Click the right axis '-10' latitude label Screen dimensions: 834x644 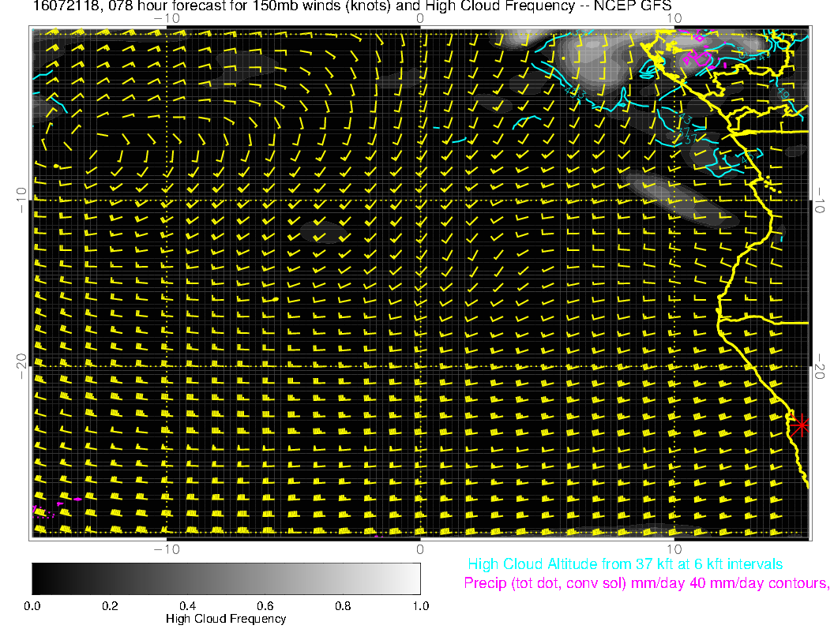point(819,200)
